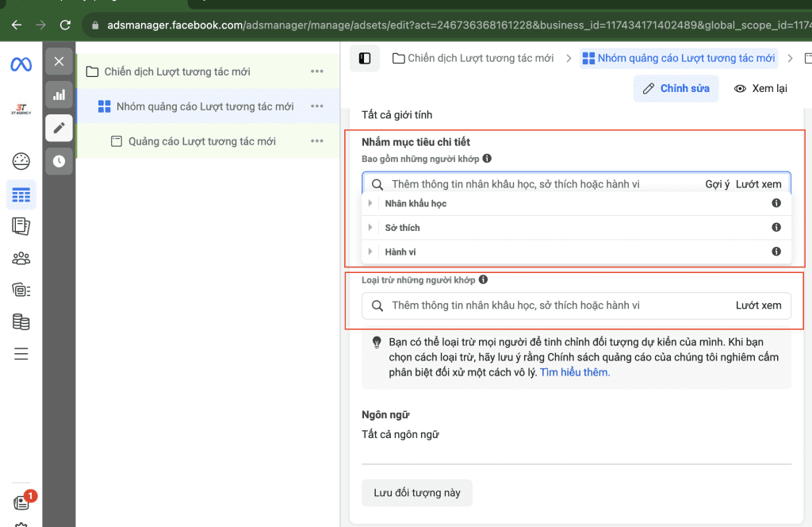Click Gợi ý in the include search box
The height and width of the screenshot is (527, 812).
click(717, 184)
